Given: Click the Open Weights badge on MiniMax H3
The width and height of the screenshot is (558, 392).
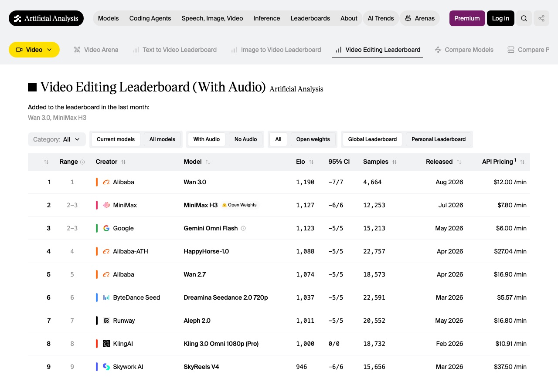Looking at the screenshot, I should (x=240, y=205).
